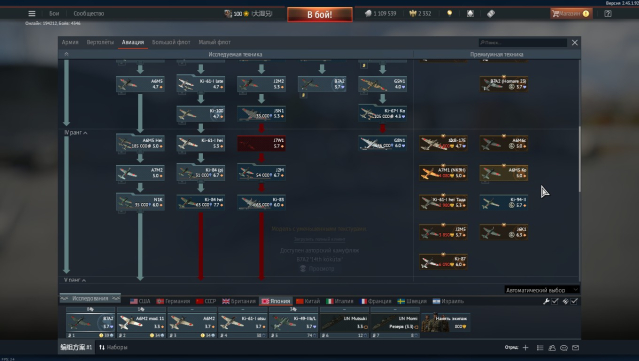
Task: Toggle the auto-repair wrench checkbox
Action: tap(555, 301)
